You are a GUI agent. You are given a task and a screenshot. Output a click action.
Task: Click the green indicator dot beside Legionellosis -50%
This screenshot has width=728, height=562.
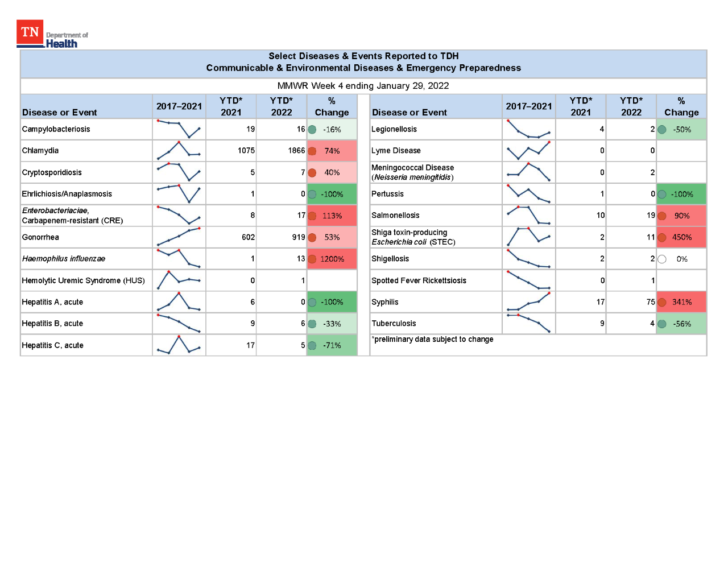point(662,130)
